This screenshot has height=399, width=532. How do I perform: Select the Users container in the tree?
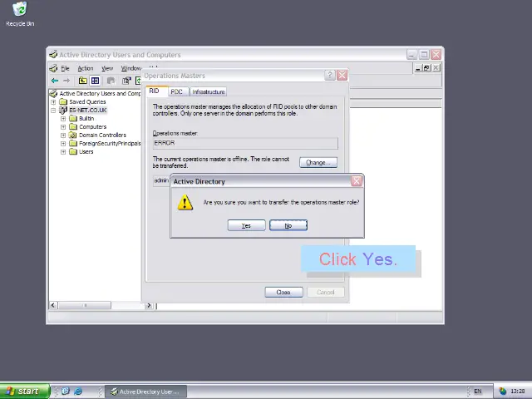(x=86, y=151)
